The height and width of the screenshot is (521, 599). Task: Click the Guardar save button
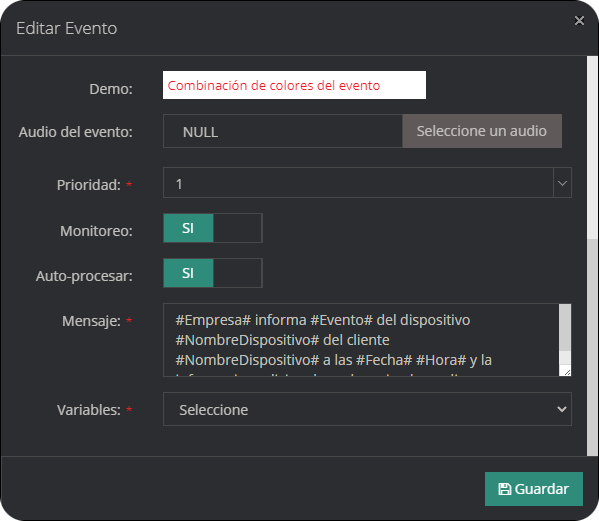point(534,489)
